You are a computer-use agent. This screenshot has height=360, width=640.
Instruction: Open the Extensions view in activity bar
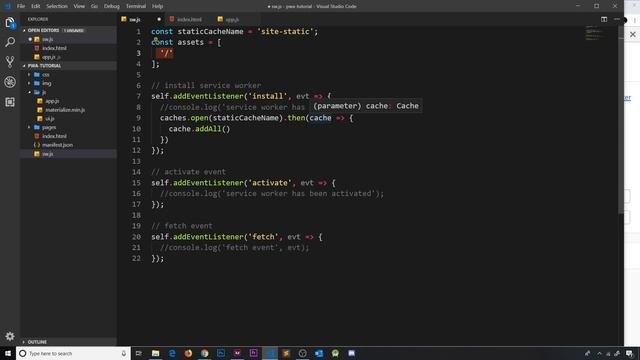tap(10, 102)
